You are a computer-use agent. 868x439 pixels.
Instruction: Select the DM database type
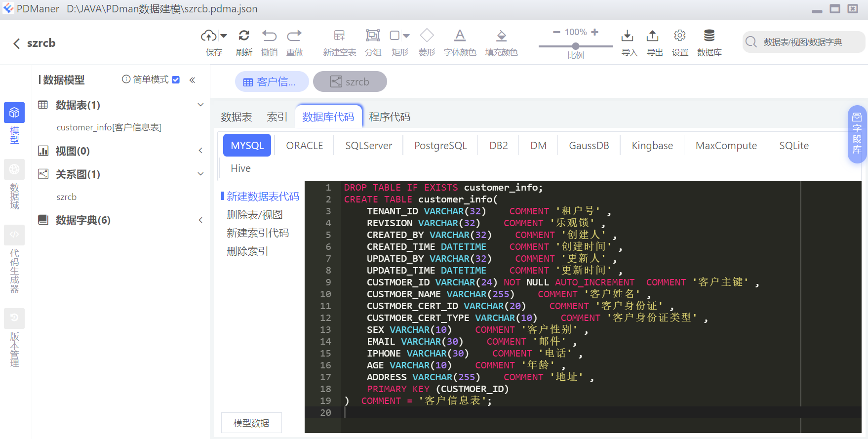pos(539,145)
